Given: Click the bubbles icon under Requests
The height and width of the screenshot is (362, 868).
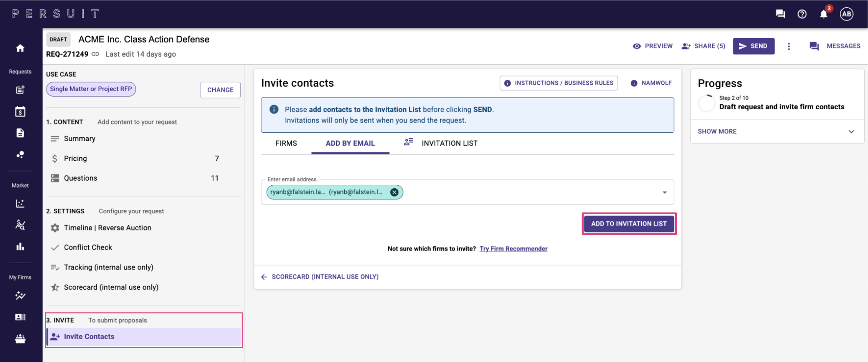Looking at the screenshot, I should (x=20, y=155).
